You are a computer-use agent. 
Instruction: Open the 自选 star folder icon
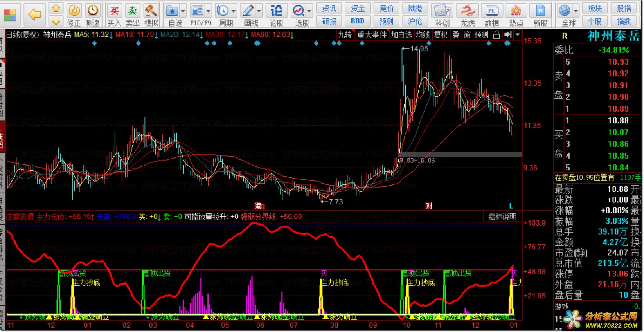[172, 11]
